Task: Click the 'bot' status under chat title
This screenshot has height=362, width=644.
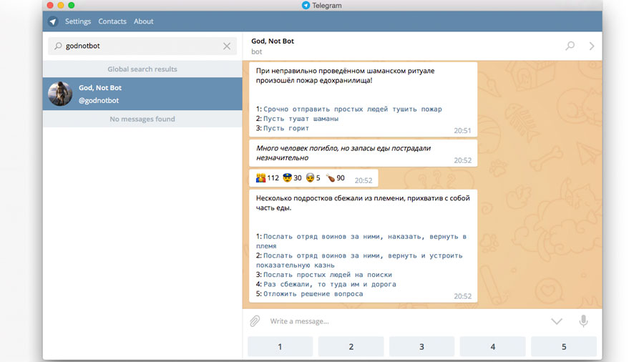Action: point(256,52)
